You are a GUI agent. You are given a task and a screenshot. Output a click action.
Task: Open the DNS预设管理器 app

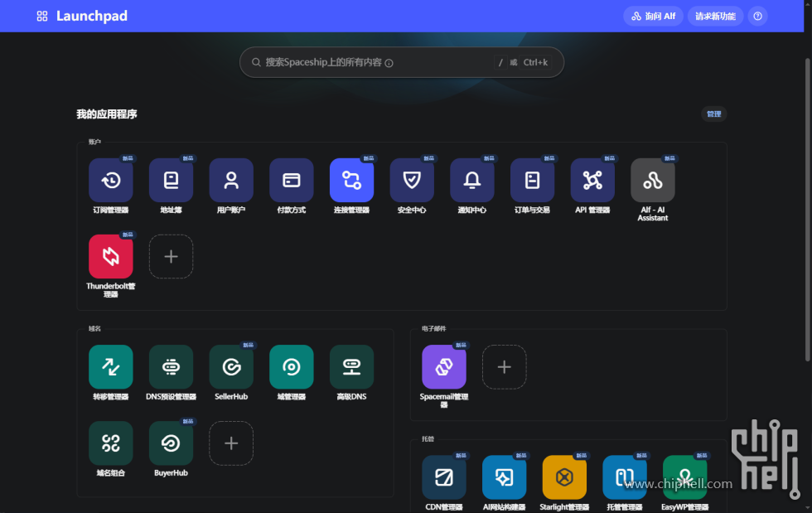click(171, 367)
